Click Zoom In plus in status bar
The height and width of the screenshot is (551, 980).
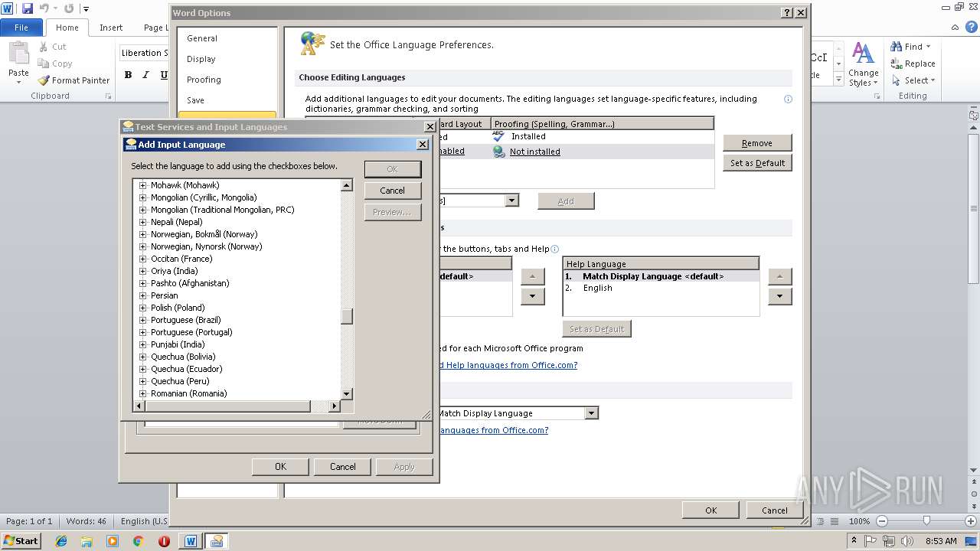tap(971, 521)
